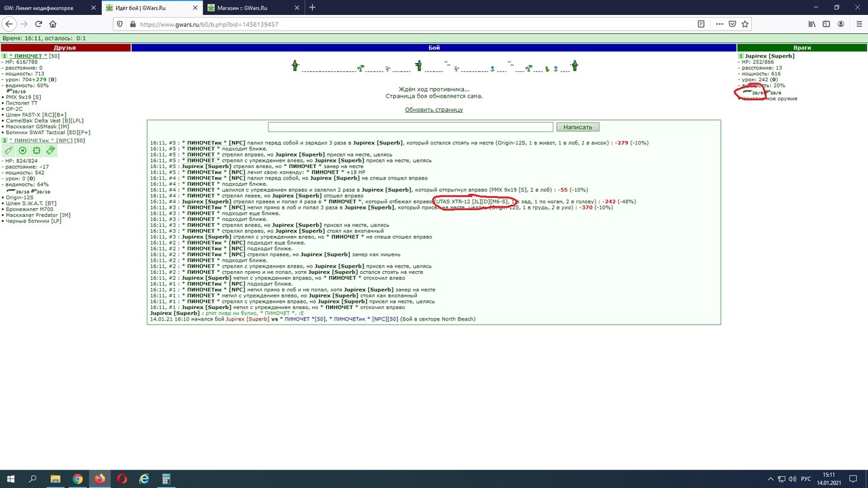The image size is (868, 488).
Task: Show Firefox sidebars
Action: click(827, 24)
